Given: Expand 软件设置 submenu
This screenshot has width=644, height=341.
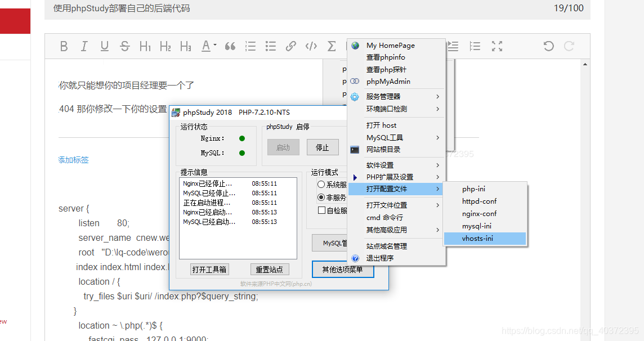Looking at the screenshot, I should [x=396, y=165].
